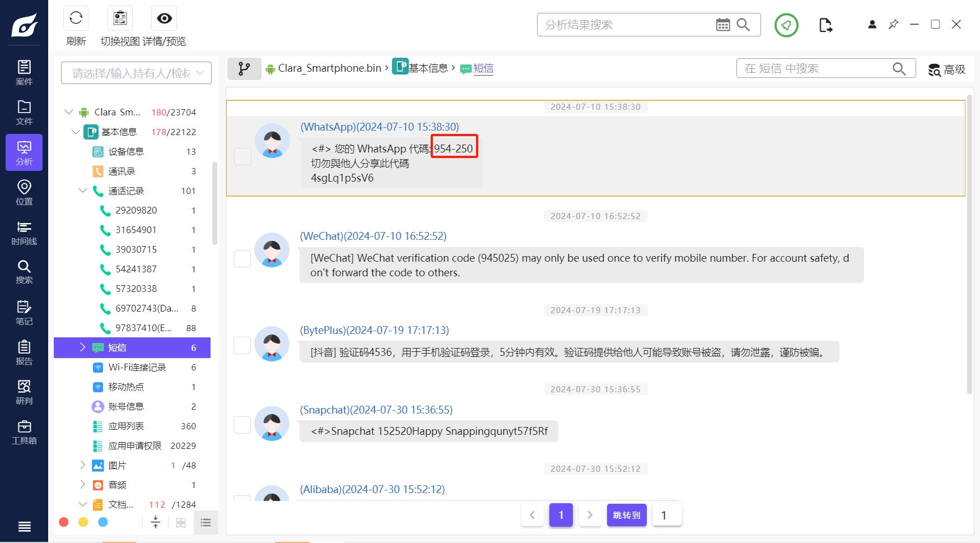Check the Snapchat message checkbox
This screenshot has height=543, width=980.
[242, 425]
